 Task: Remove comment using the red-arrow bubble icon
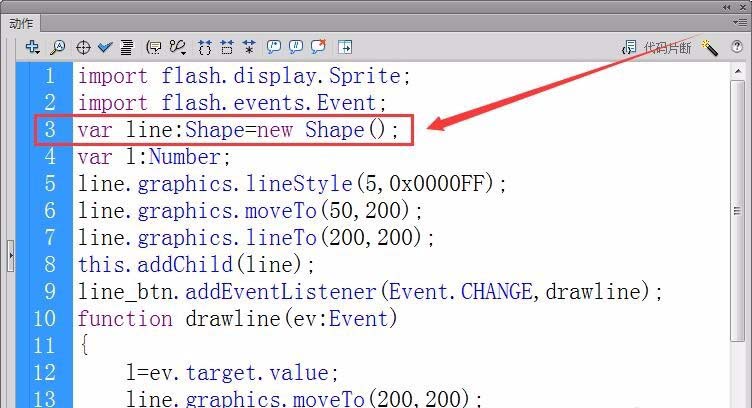click(x=318, y=47)
